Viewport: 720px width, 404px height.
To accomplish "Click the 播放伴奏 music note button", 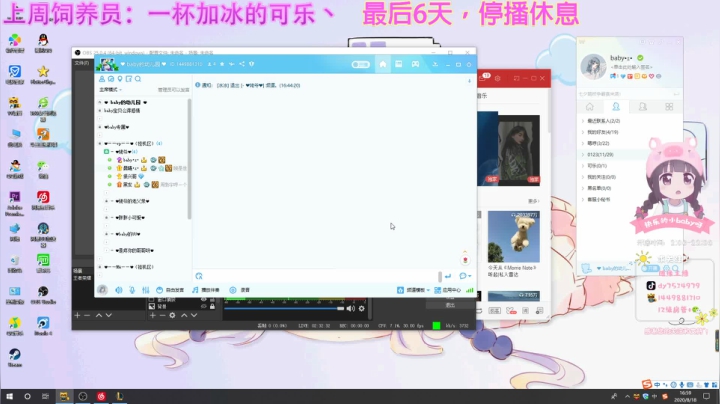I will [206, 290].
